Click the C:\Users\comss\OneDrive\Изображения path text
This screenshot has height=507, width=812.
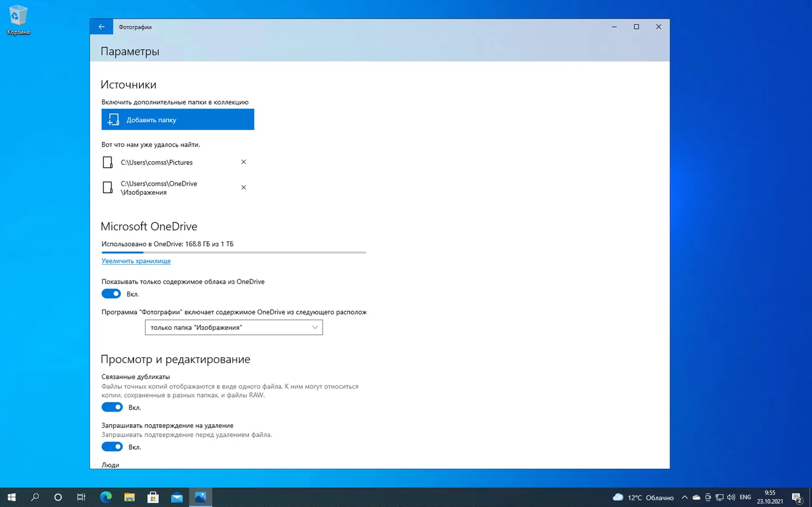(x=159, y=188)
